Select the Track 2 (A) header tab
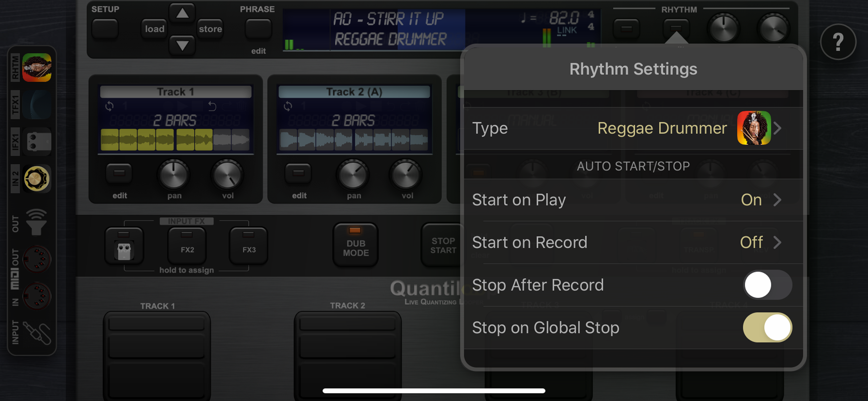 pyautogui.click(x=354, y=92)
